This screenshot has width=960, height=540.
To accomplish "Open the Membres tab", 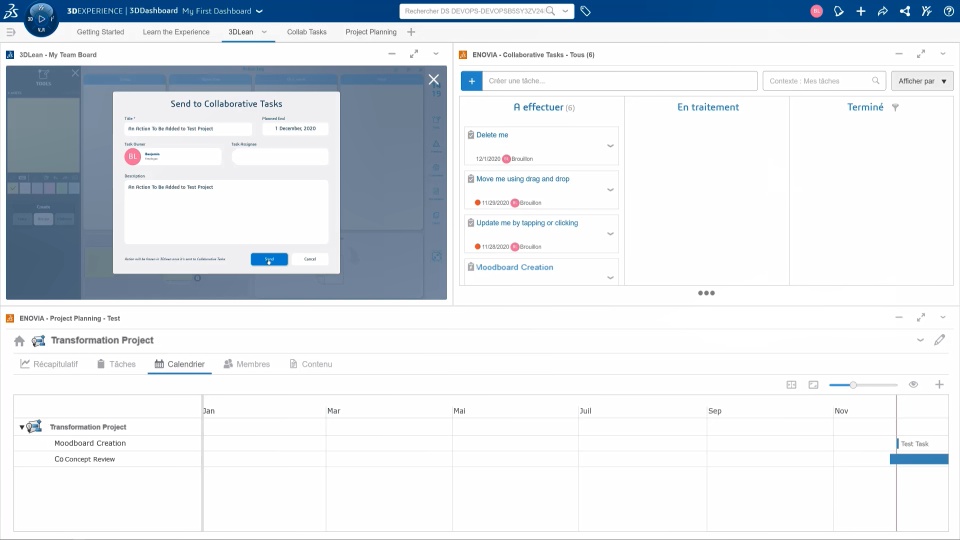I will 247,364.
